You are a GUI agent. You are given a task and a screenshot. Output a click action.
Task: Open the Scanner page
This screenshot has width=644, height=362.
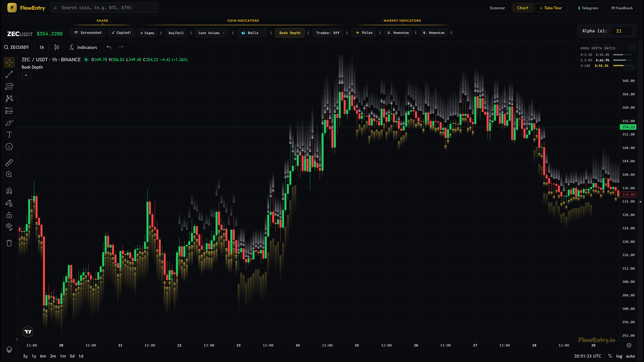497,8
